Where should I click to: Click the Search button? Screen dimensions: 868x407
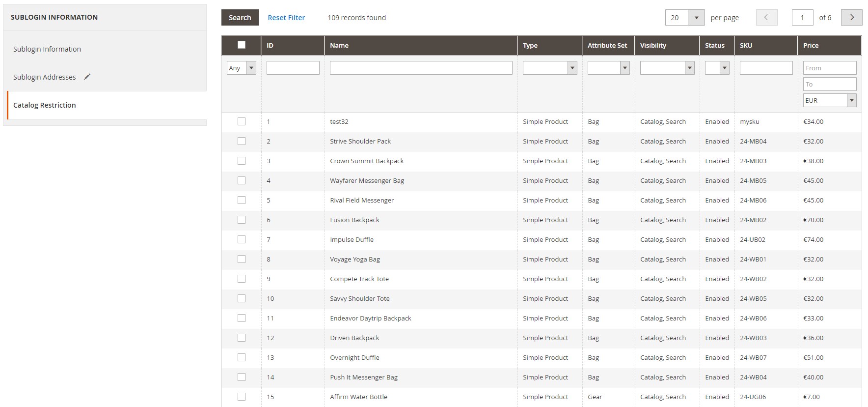click(240, 18)
